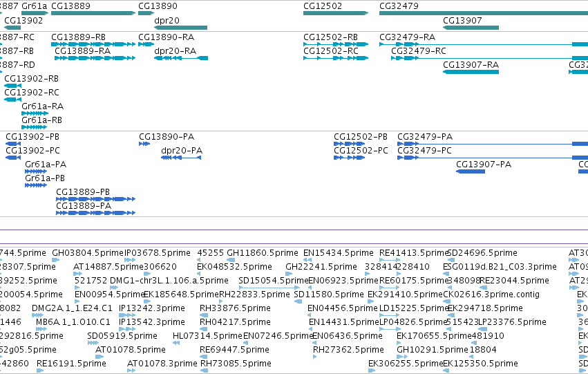Open the CG32479-PA protein label
Screen dimensions: 588x374
pos(425,137)
